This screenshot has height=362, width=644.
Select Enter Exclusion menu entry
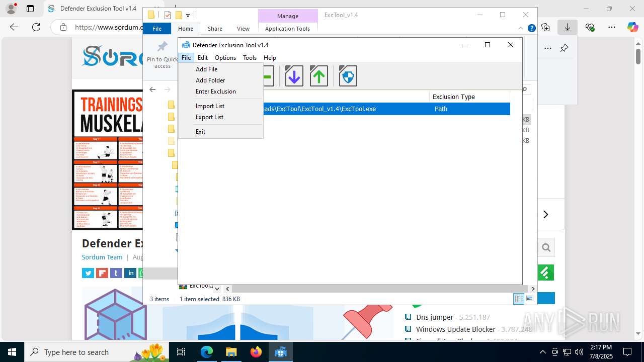coord(215,92)
